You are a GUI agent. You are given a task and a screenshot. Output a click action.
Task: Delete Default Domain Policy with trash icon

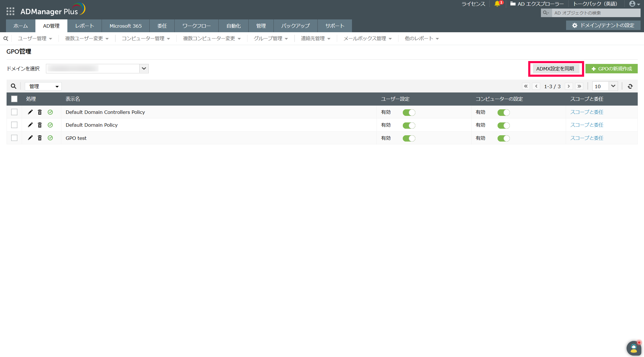point(40,125)
